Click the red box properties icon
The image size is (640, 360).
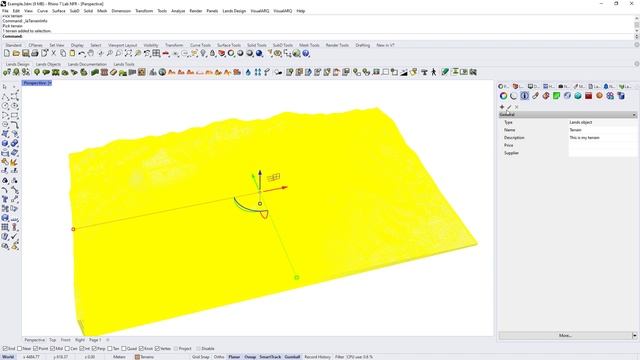(x=588, y=96)
